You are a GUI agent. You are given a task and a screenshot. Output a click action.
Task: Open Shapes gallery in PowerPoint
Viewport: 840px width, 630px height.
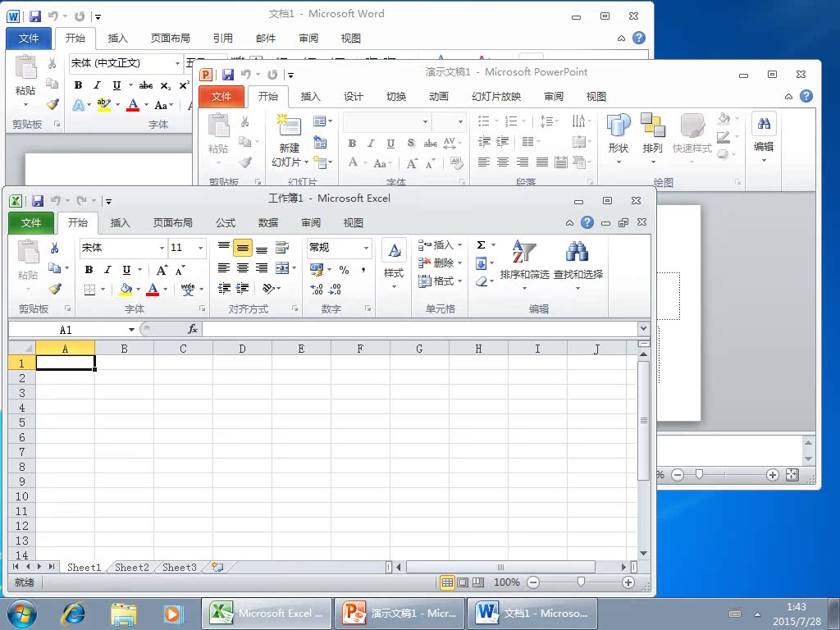point(619,139)
